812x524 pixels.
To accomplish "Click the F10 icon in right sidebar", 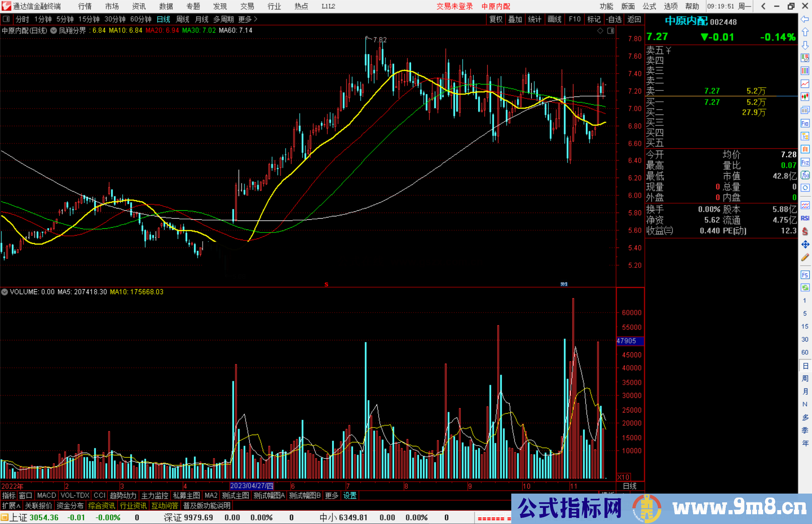I will point(805,123).
